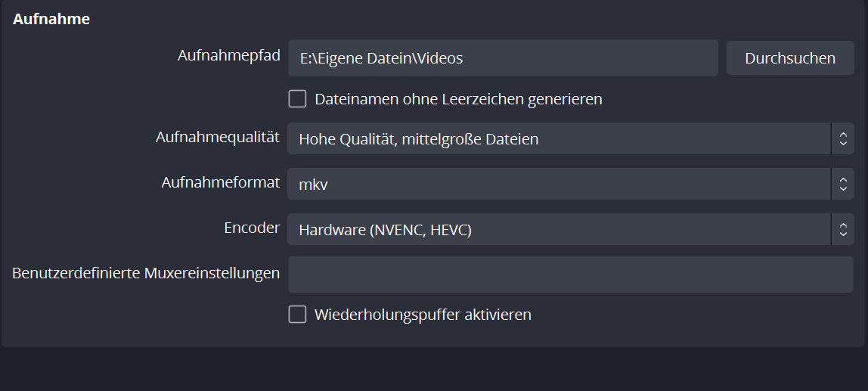Image resolution: width=868 pixels, height=391 pixels.
Task: Open the mkv recording format dropdown
Action: (x=560, y=184)
